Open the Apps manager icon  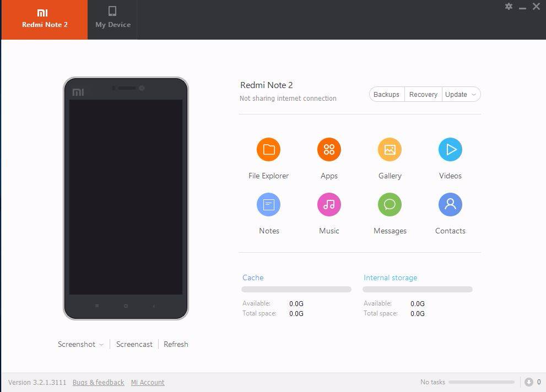[329, 150]
